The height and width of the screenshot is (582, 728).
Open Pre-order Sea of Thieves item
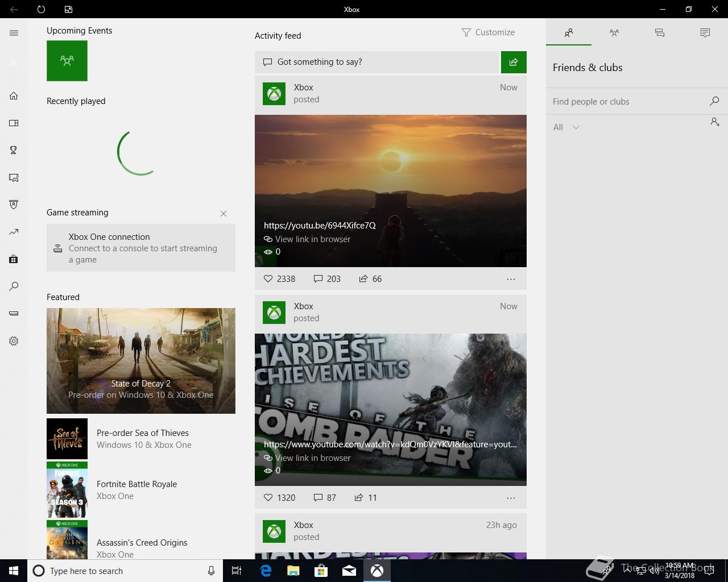pos(141,439)
